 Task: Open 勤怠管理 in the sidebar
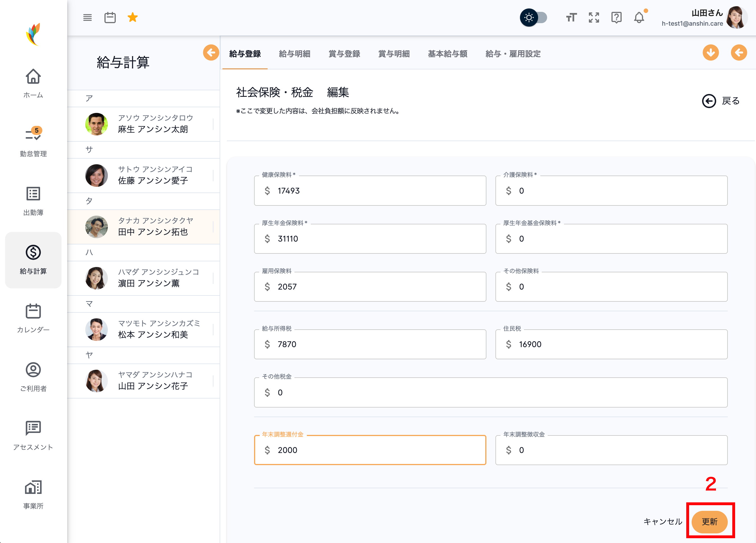(33, 142)
